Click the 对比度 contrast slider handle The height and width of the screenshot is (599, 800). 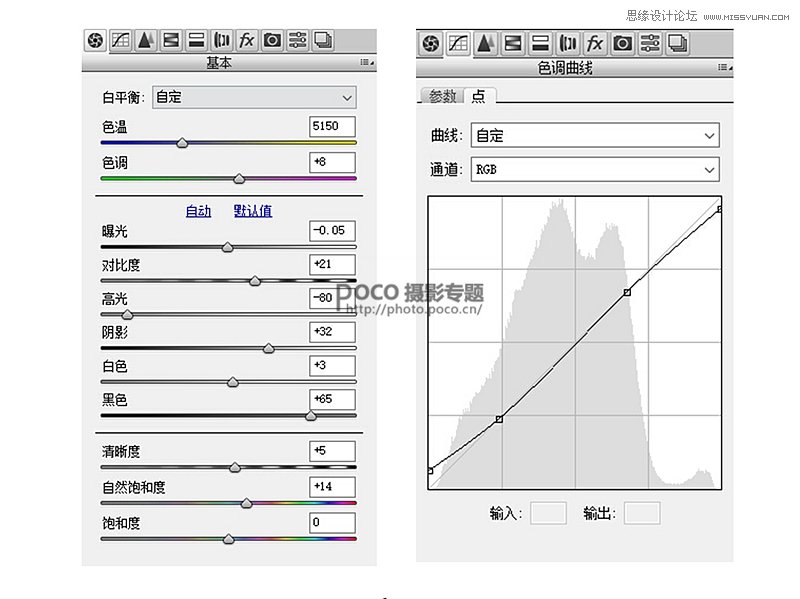tap(255, 281)
